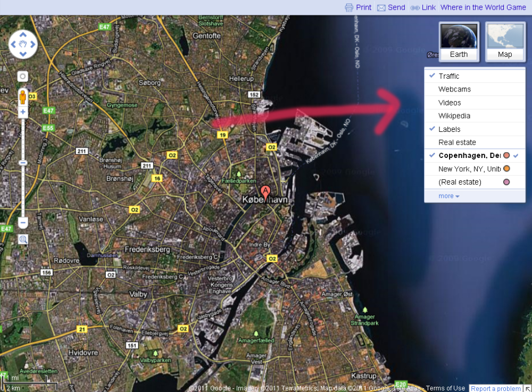Expand the more layers dropdown
The image size is (532, 392).
[x=448, y=196]
